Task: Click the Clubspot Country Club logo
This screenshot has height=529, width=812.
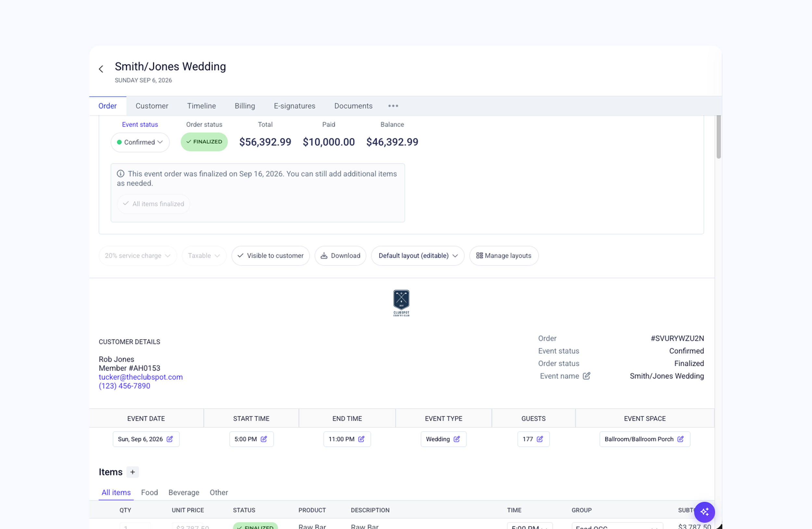Action: (401, 303)
